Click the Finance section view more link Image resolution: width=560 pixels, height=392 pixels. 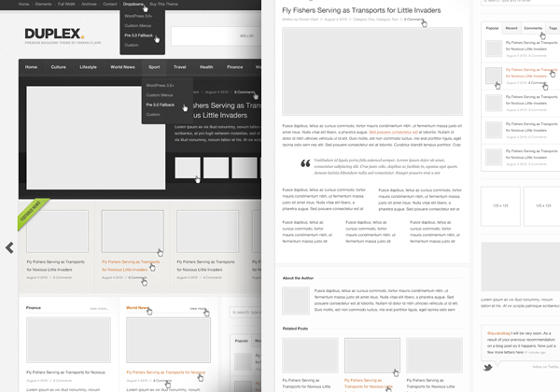(99, 308)
